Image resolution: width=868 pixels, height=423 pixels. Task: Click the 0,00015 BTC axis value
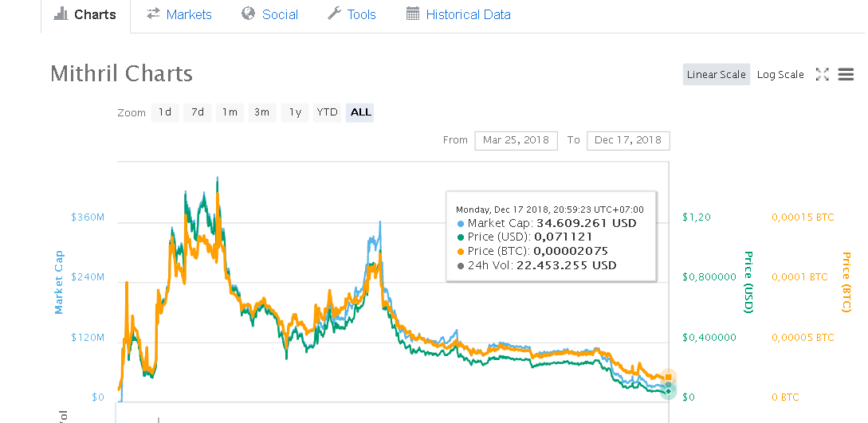(x=803, y=217)
